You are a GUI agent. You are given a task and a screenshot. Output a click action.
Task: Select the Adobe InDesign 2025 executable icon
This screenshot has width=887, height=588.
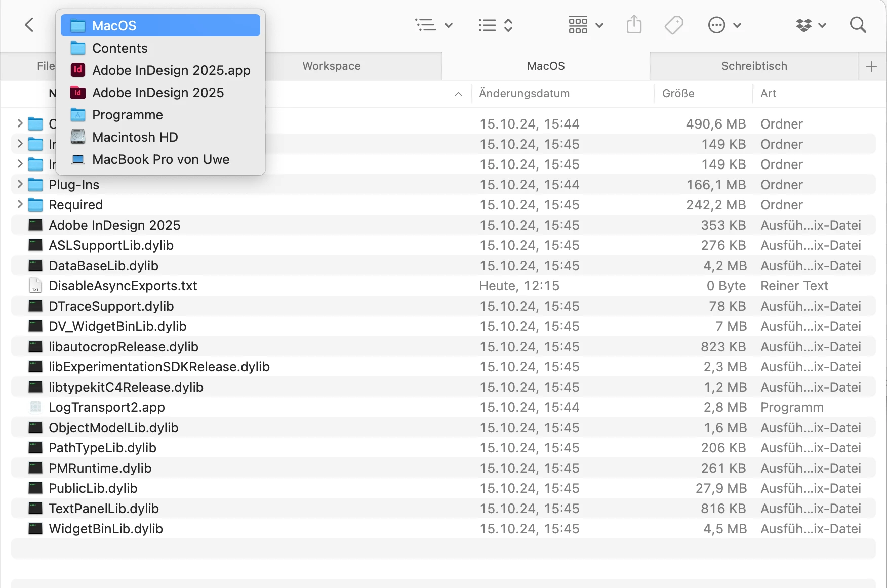coord(35,225)
